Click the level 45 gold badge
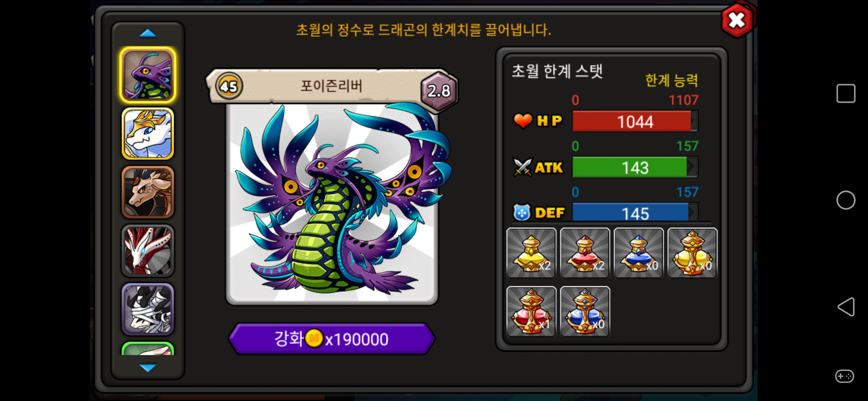Screen dimensions: 868x401 point(229,86)
